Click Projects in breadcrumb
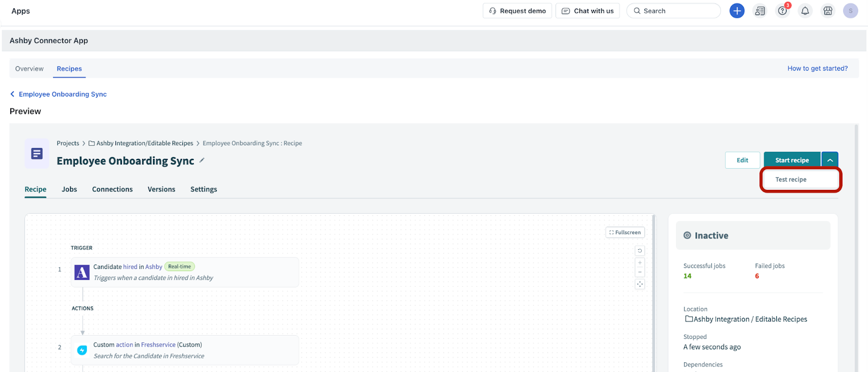The image size is (868, 372). click(68, 143)
